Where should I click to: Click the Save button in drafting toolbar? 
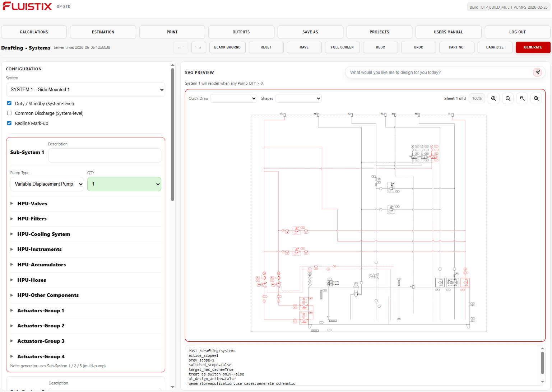point(304,47)
